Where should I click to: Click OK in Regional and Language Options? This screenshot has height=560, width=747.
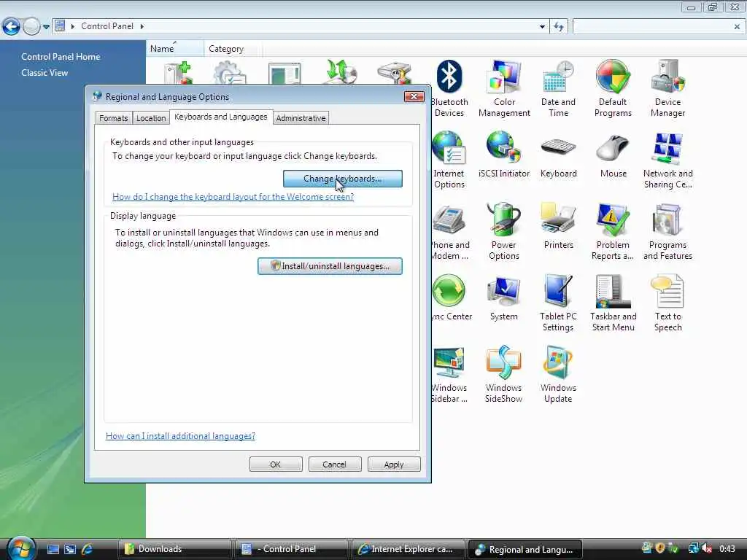pyautogui.click(x=276, y=464)
